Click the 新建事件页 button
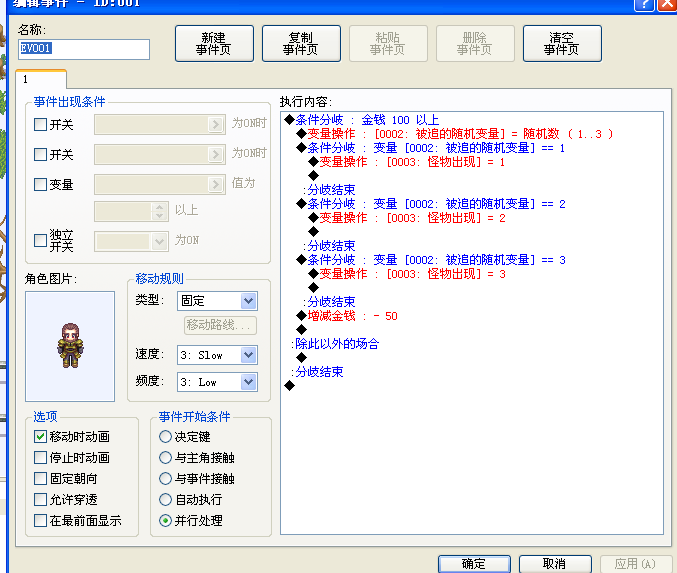 214,44
